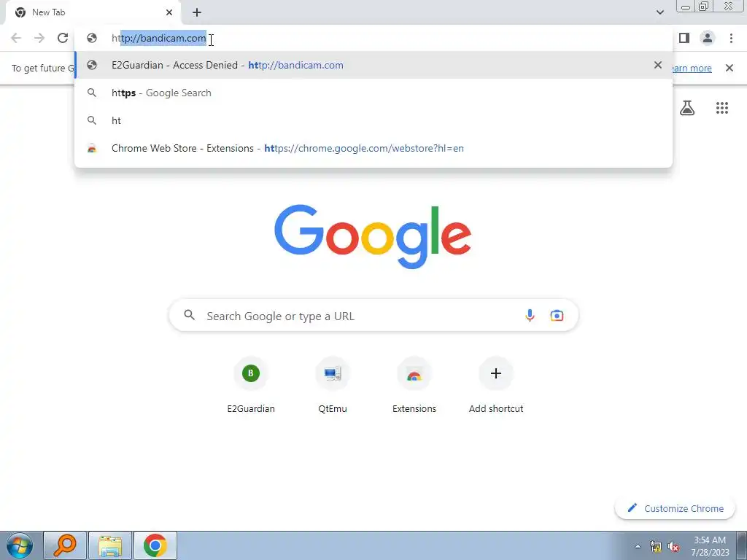Close the New Tab tab
The image size is (747, 560).
click(169, 12)
